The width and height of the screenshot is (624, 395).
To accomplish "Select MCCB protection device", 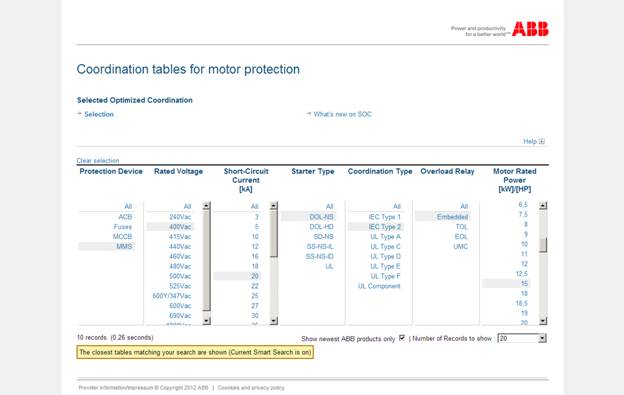I will (122, 237).
